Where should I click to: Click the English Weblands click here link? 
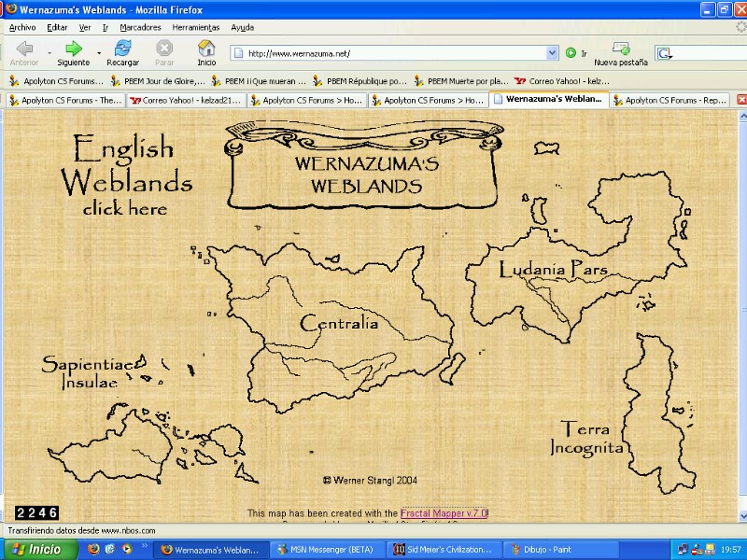click(125, 176)
